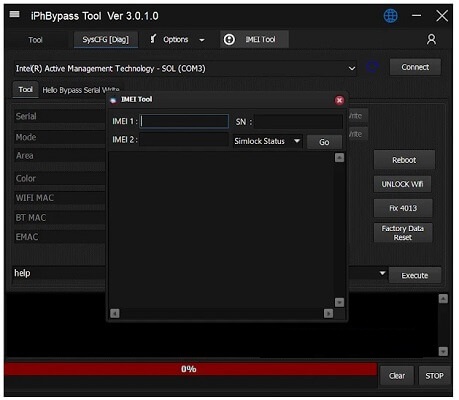Click the BT MAC field label

pos(31,218)
